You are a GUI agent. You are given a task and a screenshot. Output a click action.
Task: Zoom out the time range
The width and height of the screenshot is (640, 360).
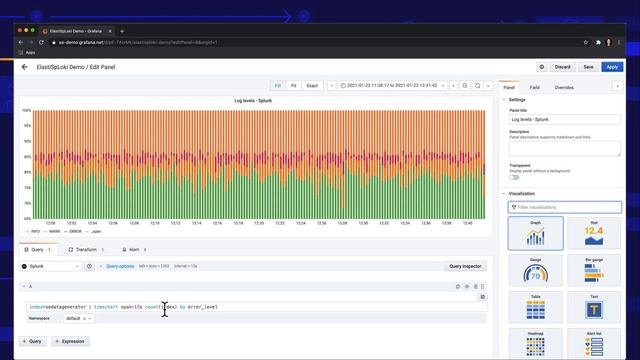464,86
